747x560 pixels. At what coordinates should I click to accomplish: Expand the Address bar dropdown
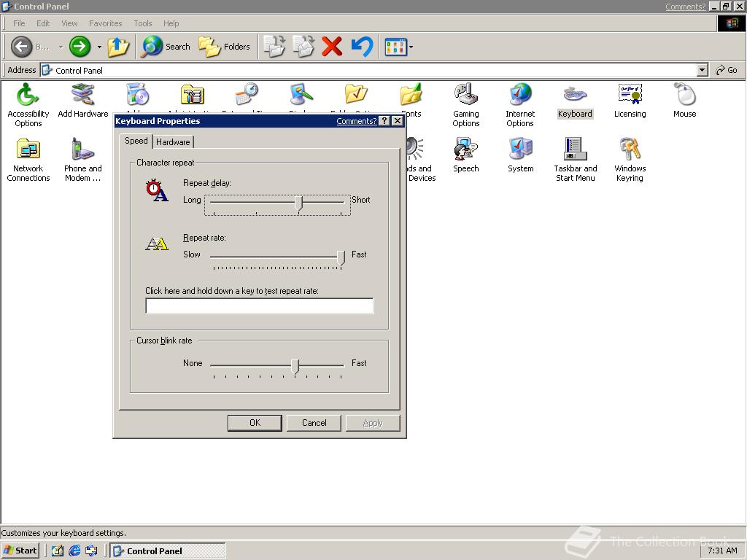[x=702, y=71]
